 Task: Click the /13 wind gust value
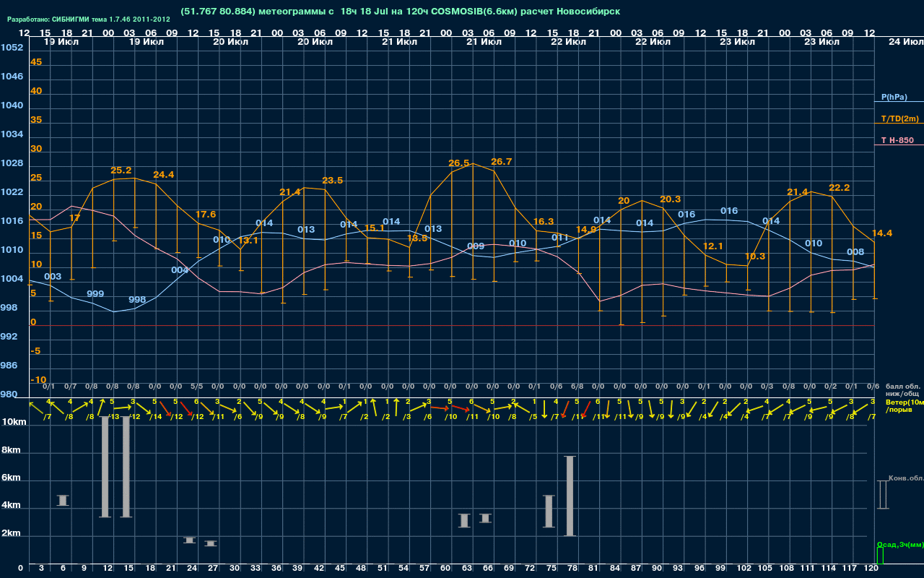(x=113, y=417)
